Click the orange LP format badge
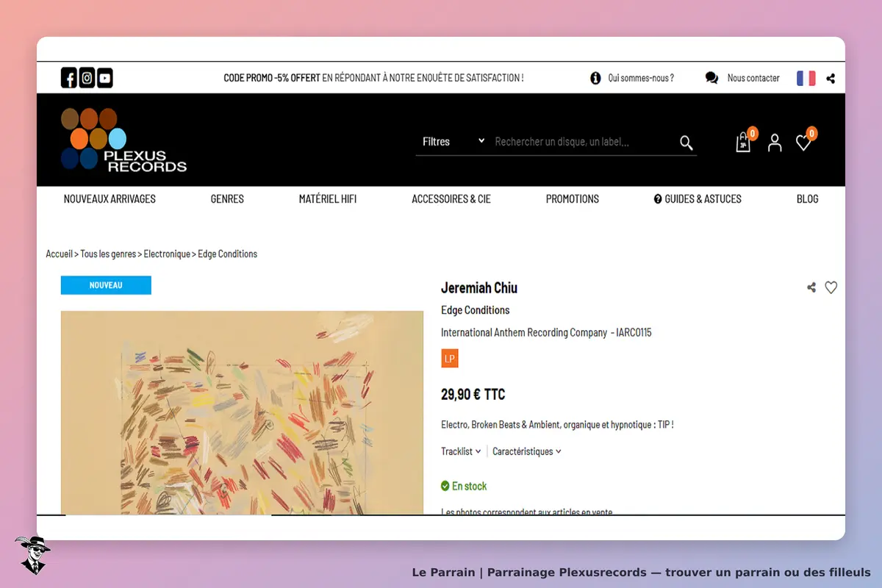The image size is (882, 588). [x=450, y=359]
